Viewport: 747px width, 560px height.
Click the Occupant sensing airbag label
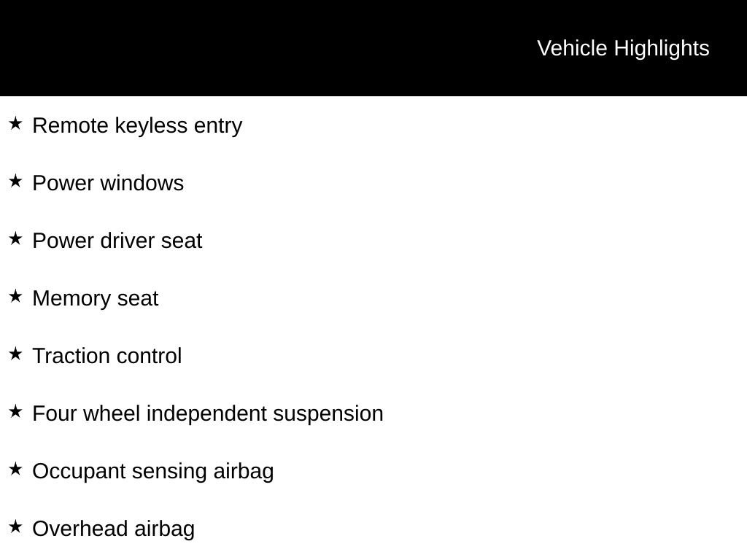(x=153, y=472)
